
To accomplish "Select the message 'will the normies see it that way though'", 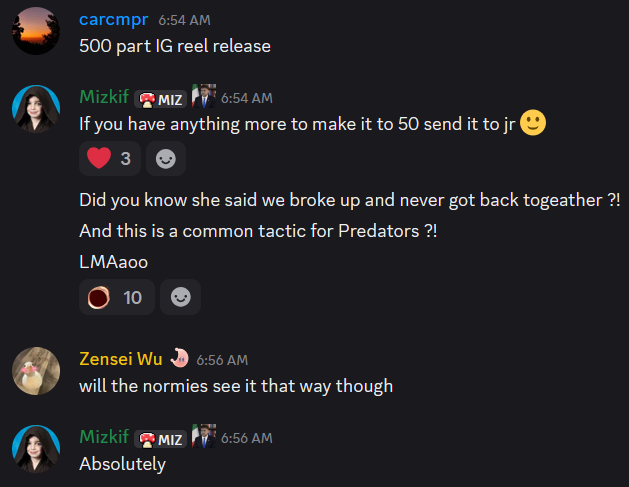I will pos(236,386).
